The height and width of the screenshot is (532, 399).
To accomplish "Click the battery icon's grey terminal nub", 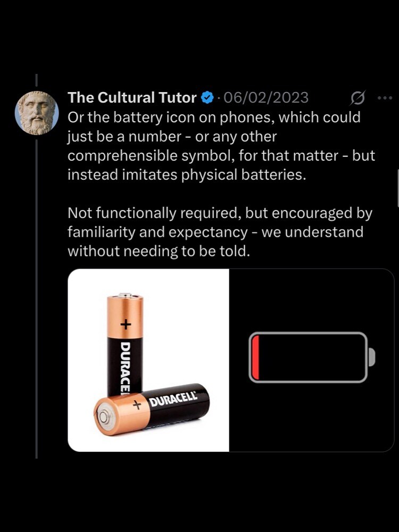I will (372, 357).
